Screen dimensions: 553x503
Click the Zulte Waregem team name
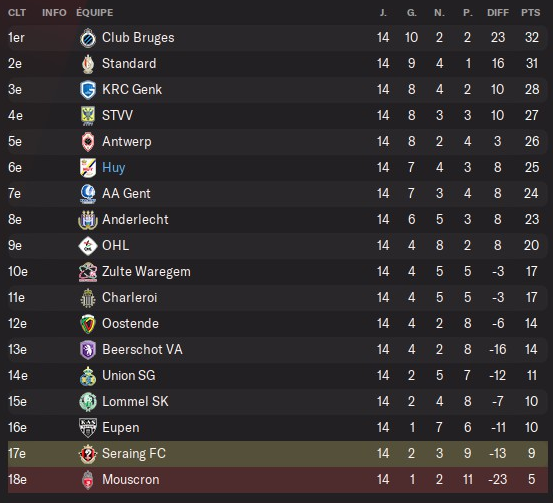tap(146, 272)
